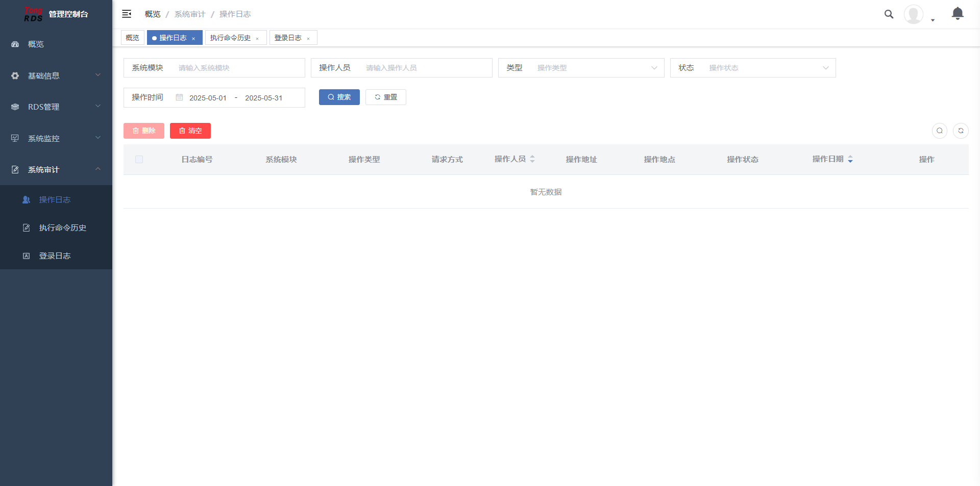Refresh the table with round icon
980x486 pixels.
pos(961,131)
